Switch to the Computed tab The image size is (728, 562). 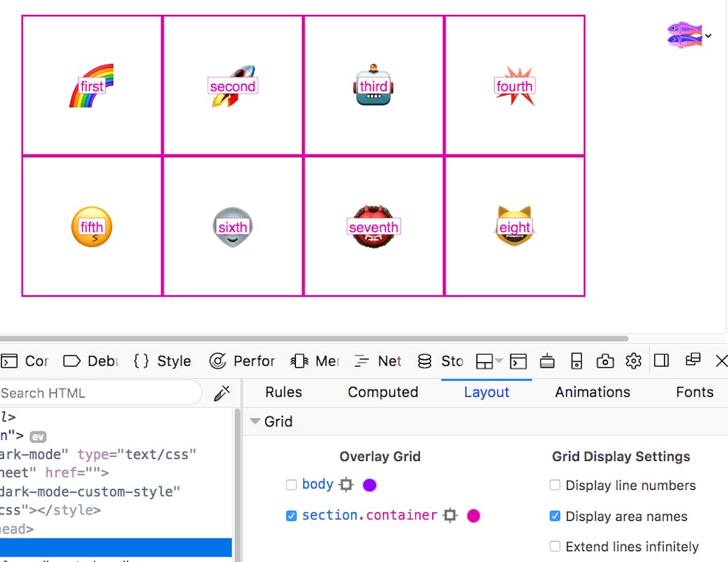(x=382, y=392)
